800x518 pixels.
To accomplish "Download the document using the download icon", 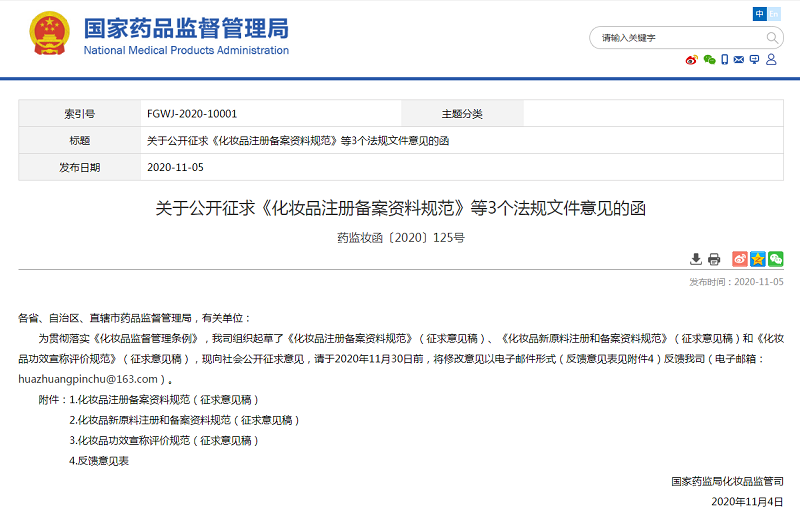I will pos(696,259).
